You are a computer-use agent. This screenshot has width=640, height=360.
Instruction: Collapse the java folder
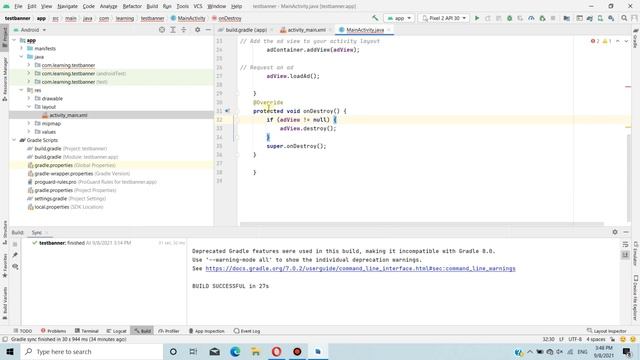(22, 57)
